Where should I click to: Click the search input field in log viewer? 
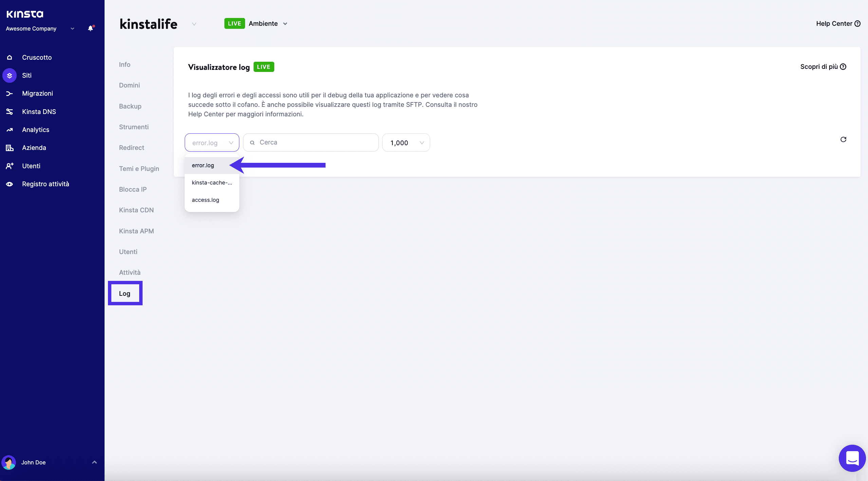click(x=311, y=142)
